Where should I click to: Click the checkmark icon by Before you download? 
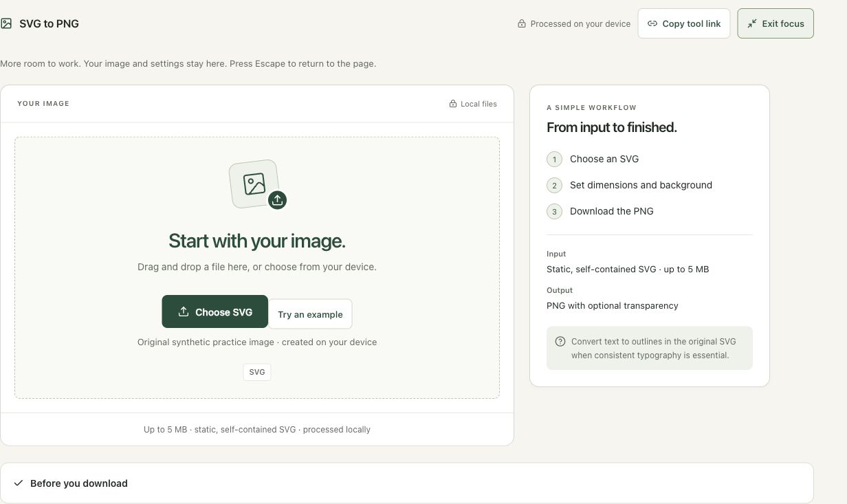[19, 483]
